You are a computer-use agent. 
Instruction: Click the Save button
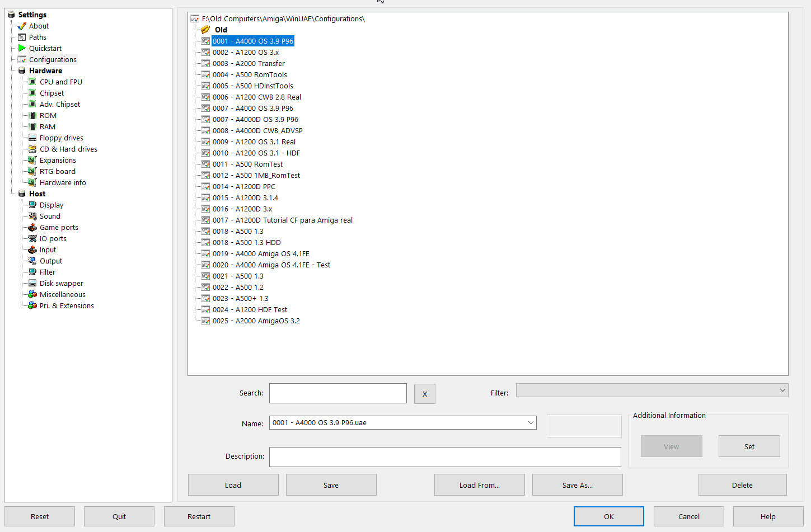[331, 485]
